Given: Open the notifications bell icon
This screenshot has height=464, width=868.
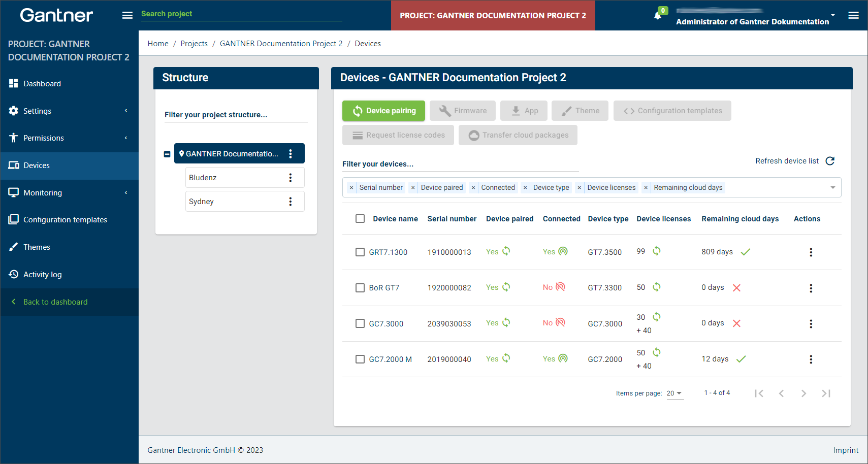Looking at the screenshot, I should 658,15.
